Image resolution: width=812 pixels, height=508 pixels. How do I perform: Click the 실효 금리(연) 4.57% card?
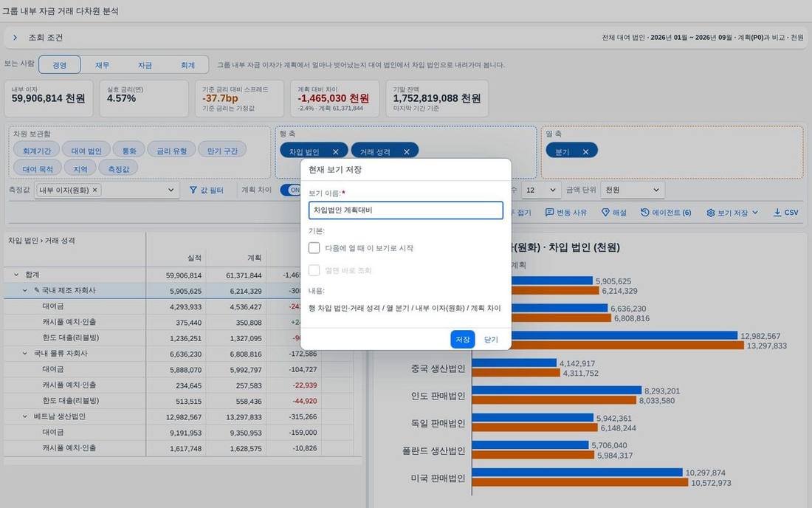[x=144, y=98]
